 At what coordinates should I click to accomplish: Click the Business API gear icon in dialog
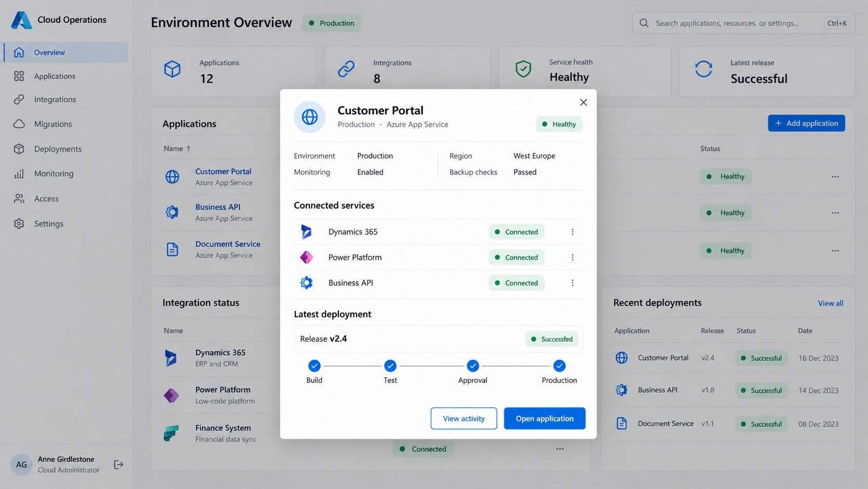point(306,283)
